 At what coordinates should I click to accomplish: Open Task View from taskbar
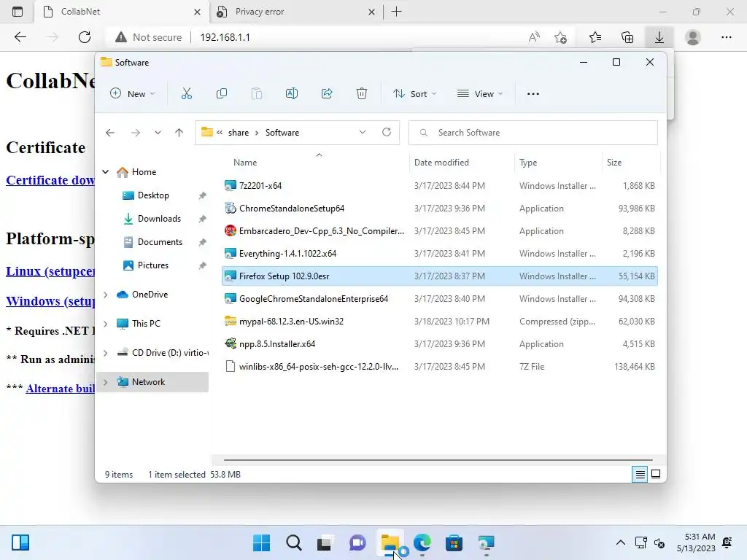pos(325,542)
